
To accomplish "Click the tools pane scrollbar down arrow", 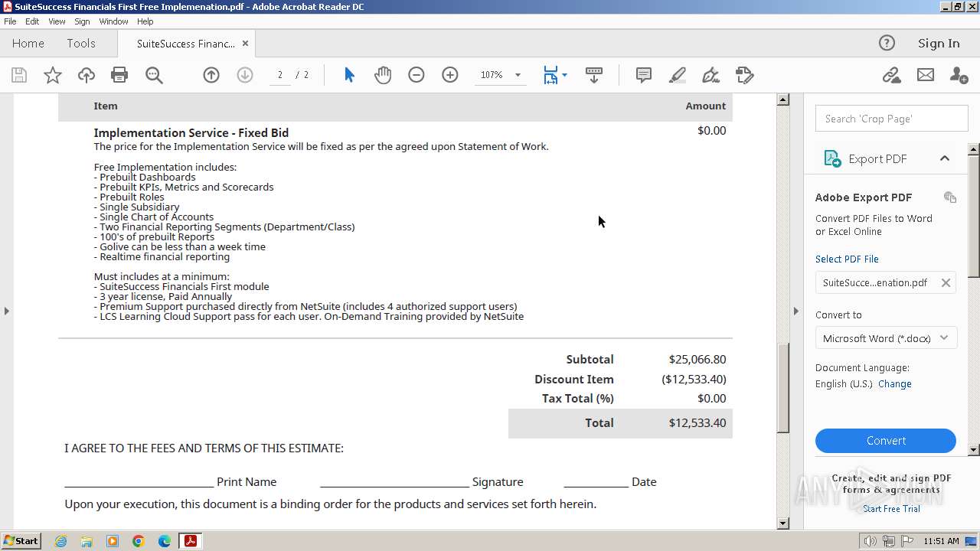I will point(974,450).
